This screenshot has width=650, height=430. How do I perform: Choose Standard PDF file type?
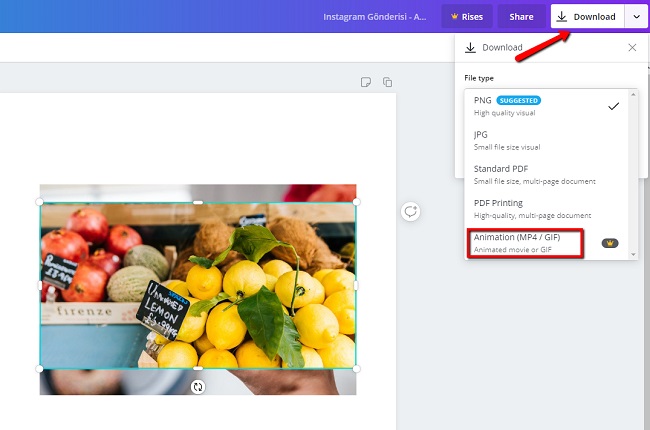(546, 175)
